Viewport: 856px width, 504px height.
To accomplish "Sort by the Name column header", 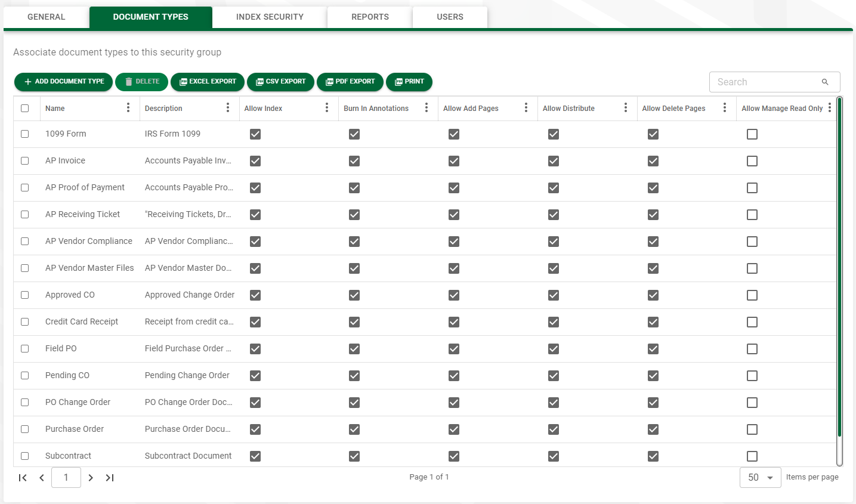I will click(x=55, y=109).
